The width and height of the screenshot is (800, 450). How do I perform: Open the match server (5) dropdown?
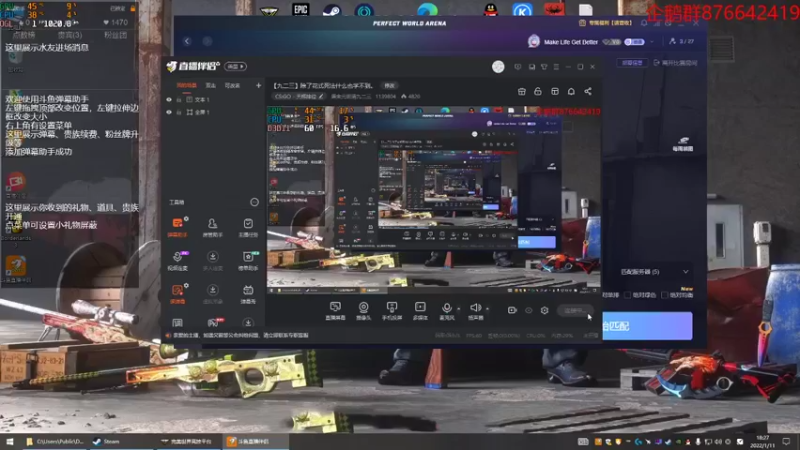point(654,272)
